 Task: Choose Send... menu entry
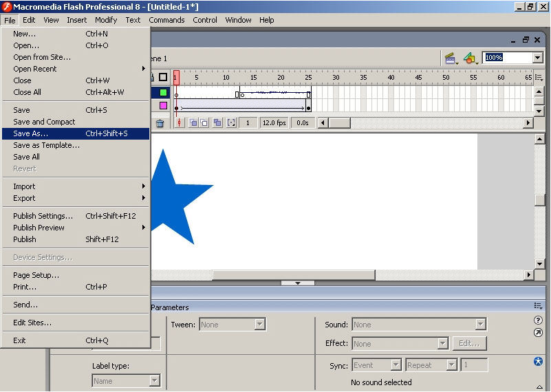tap(76, 305)
